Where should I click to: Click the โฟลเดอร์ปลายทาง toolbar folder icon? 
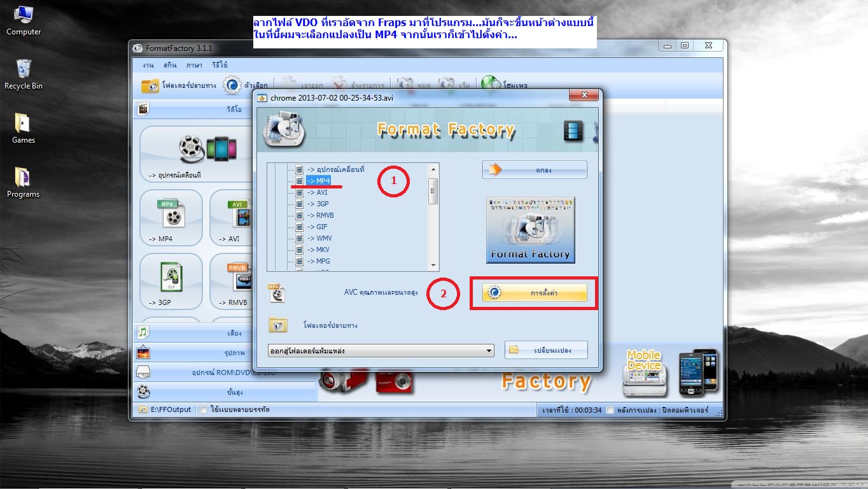150,85
